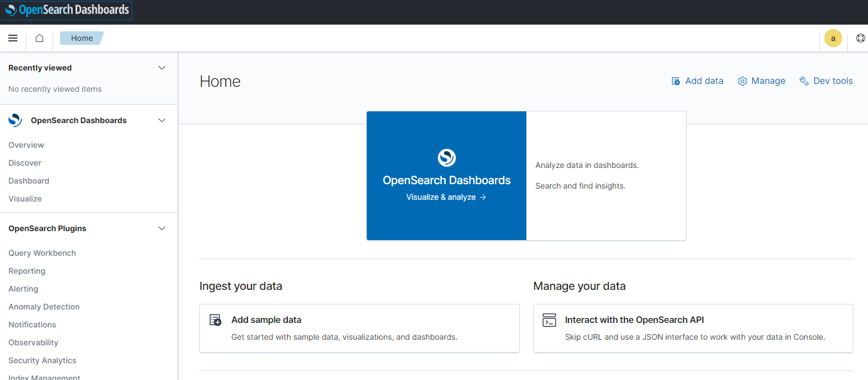Viewport: 868px width, 380px height.
Task: Click Visualize & analyze link
Action: [446, 197]
